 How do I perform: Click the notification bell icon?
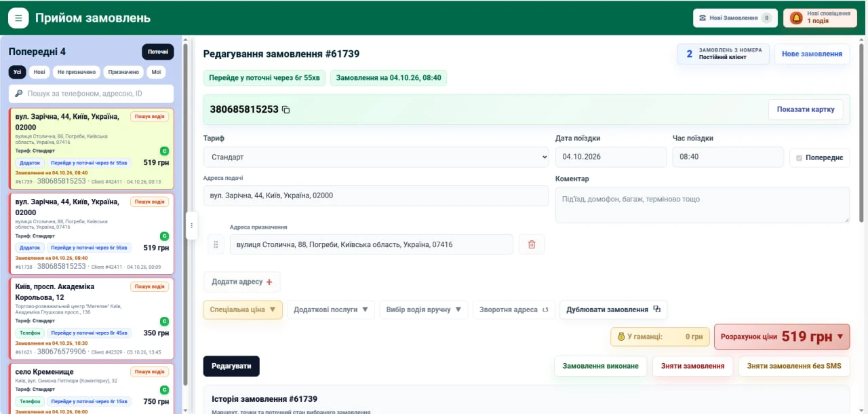(x=796, y=18)
